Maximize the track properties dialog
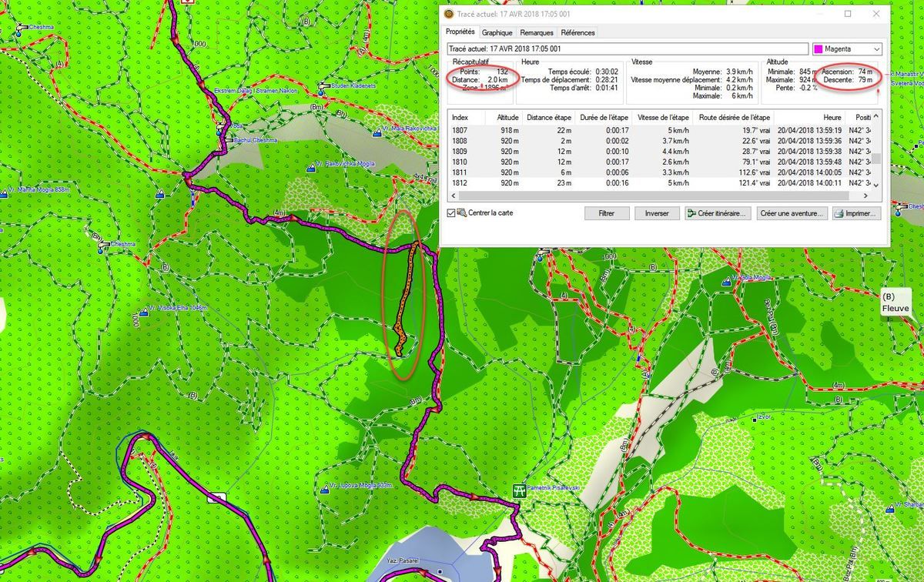The image size is (924, 582). tap(848, 14)
